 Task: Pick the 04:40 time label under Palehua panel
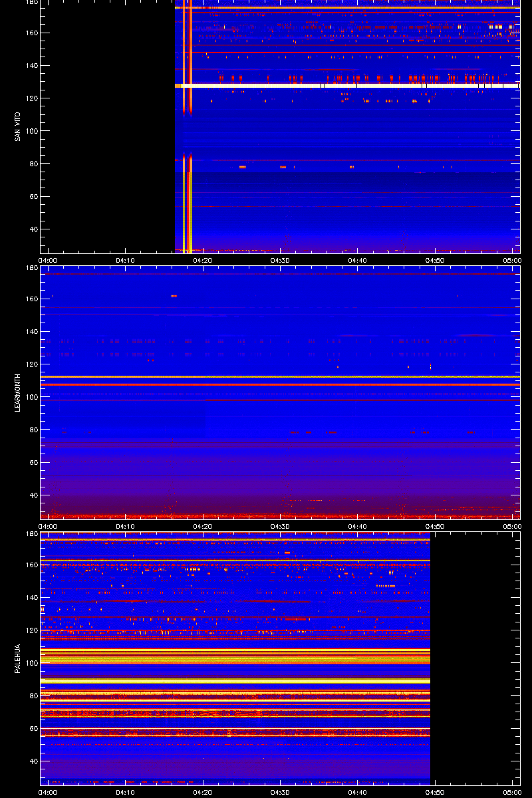[358, 792]
